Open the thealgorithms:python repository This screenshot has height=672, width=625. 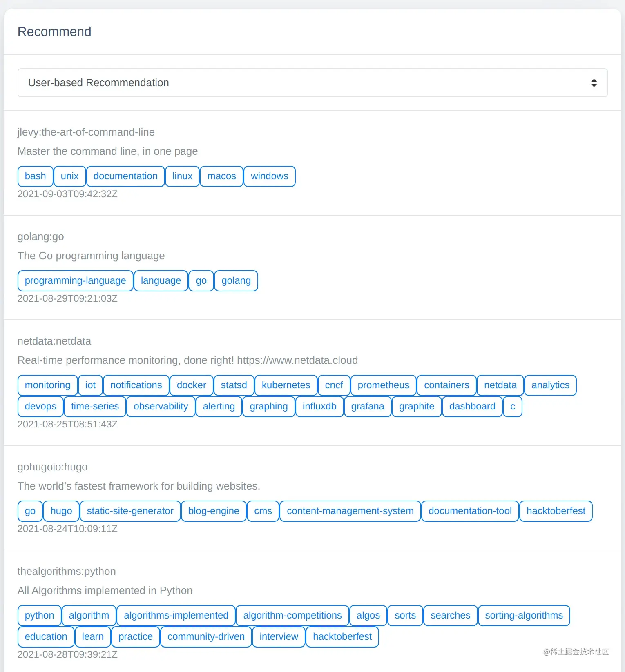point(67,571)
